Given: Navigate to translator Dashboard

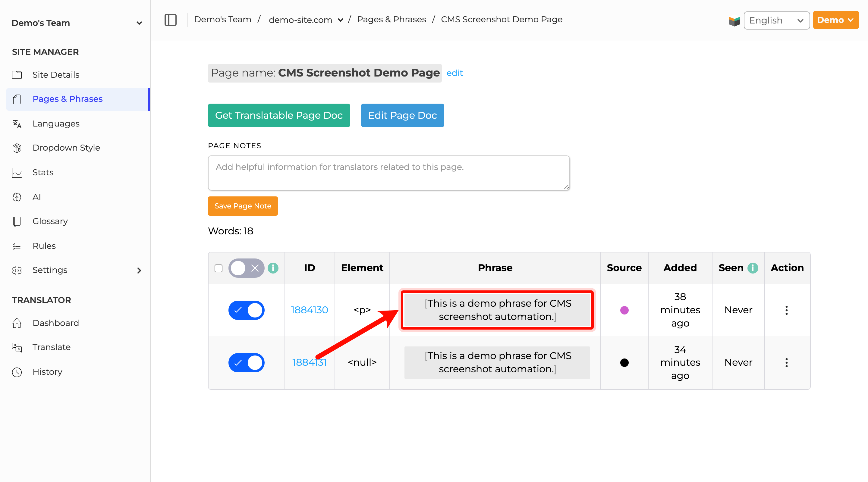Looking at the screenshot, I should pyautogui.click(x=55, y=323).
